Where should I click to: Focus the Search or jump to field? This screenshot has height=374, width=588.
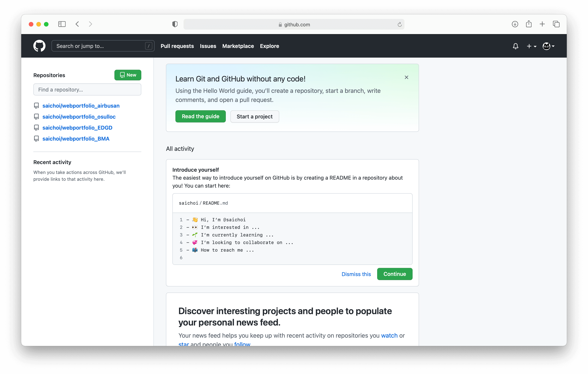pos(103,46)
